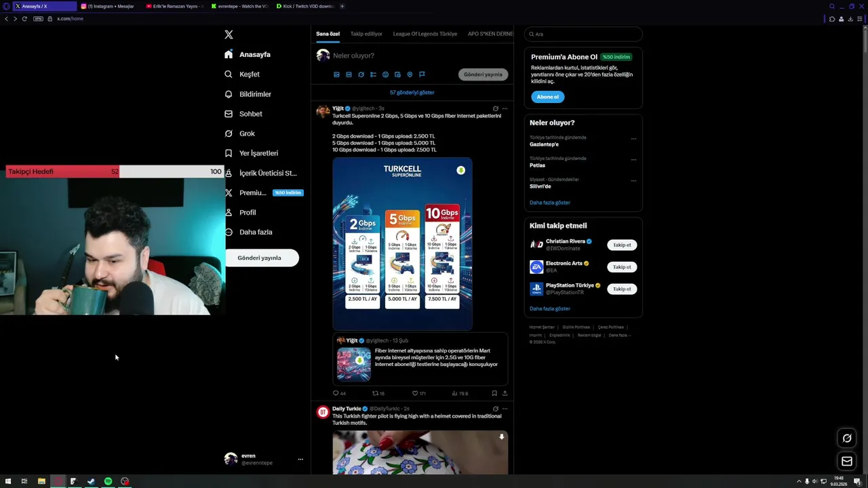Add a poll in the composer

pyautogui.click(x=373, y=75)
